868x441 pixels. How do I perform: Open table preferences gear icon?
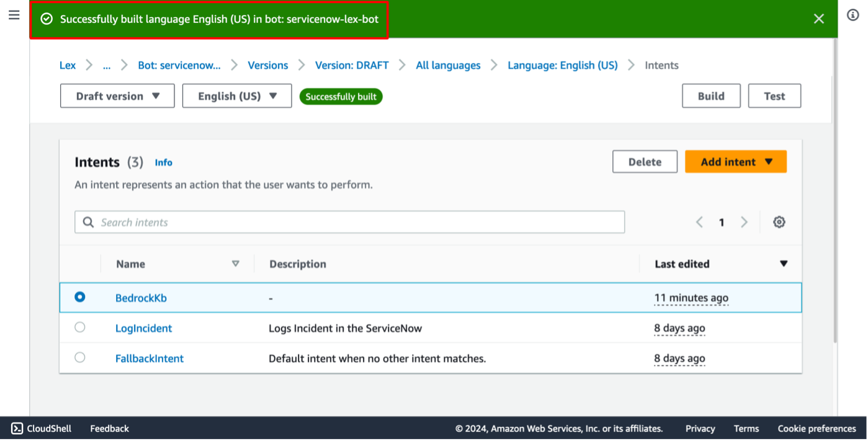(x=779, y=222)
